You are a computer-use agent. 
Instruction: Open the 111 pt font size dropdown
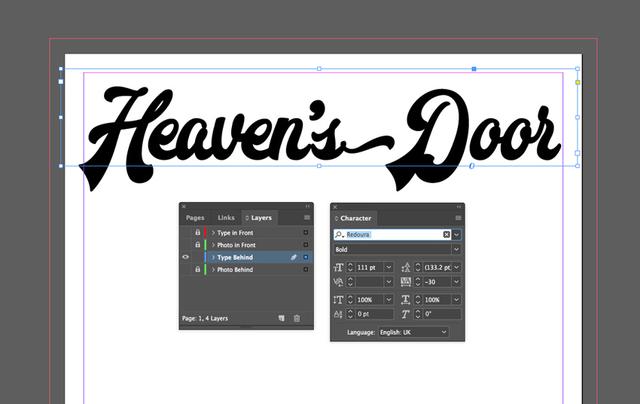[x=389, y=267]
